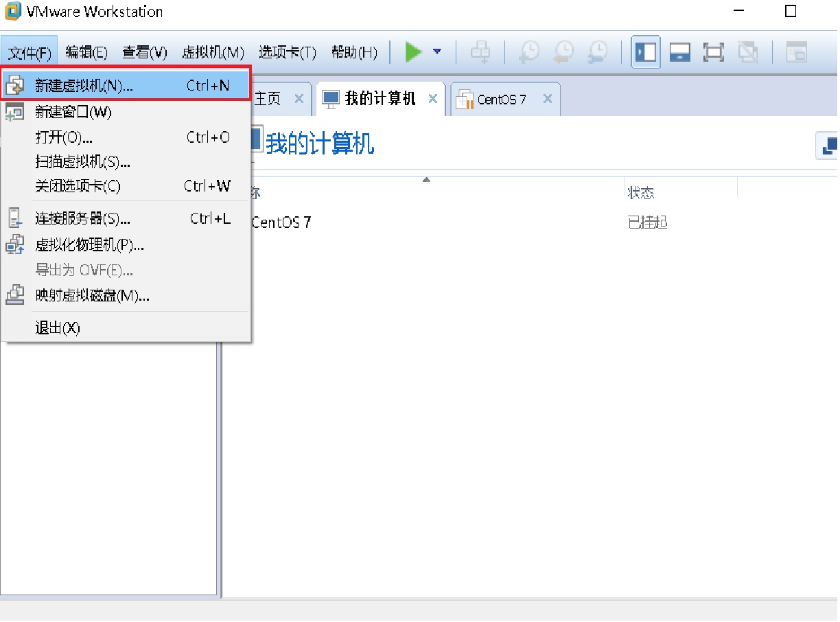Choose 扫描虚拟机(S)... menu entry

click(x=127, y=162)
